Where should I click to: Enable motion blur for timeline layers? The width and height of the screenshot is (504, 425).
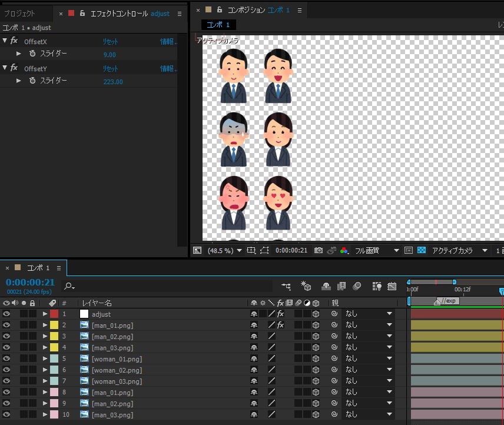coord(357,286)
